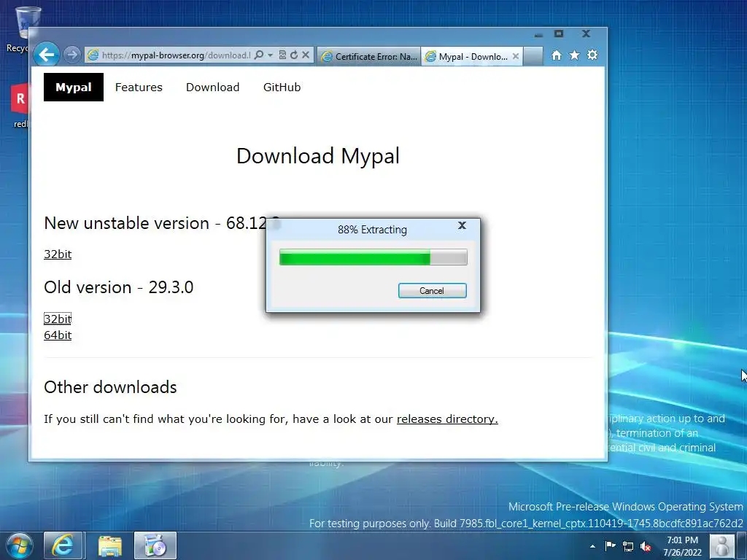Minimize the Internet Explorer window
Screen dimensions: 747x560
coord(539,34)
